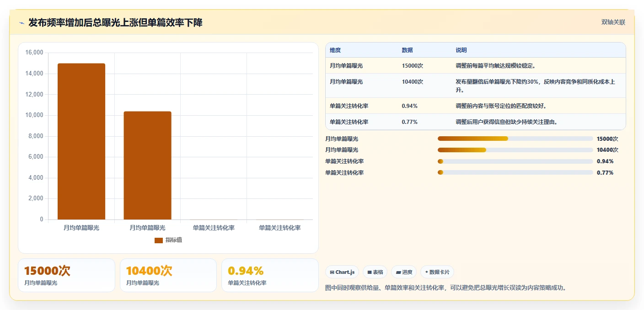Select the 进度 chip
The width and height of the screenshot is (644, 310).
click(x=404, y=272)
